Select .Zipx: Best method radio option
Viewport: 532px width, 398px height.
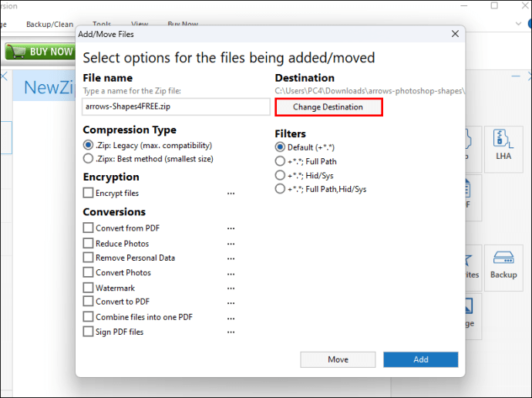click(88, 159)
